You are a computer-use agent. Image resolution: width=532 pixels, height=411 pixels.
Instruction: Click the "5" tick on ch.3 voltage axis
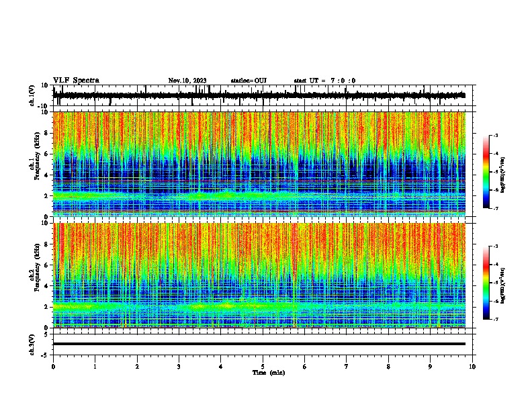(46, 334)
